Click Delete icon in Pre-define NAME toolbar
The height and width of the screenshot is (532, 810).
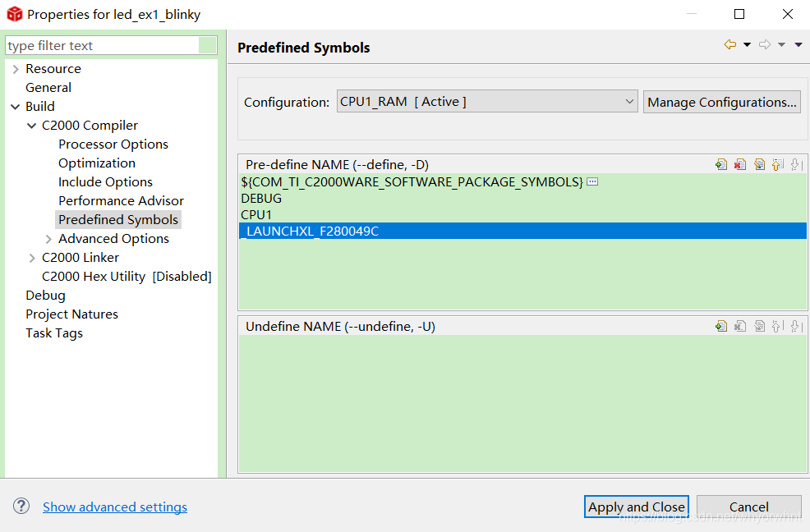[x=740, y=164]
